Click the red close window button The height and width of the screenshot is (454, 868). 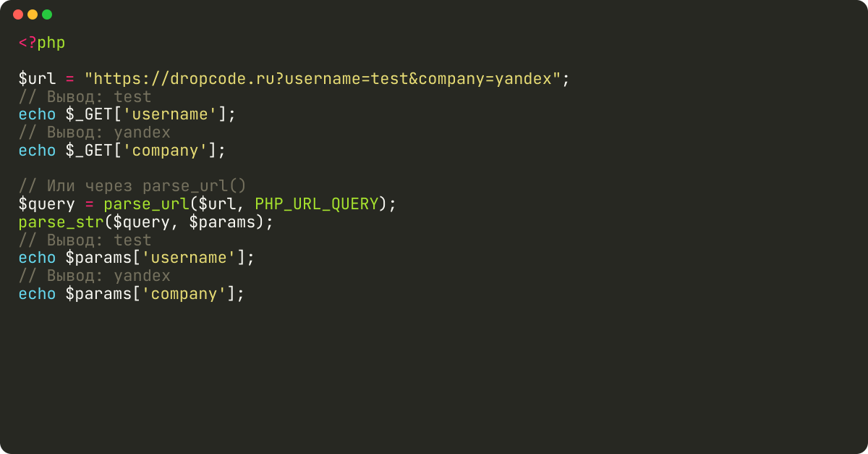(18, 14)
